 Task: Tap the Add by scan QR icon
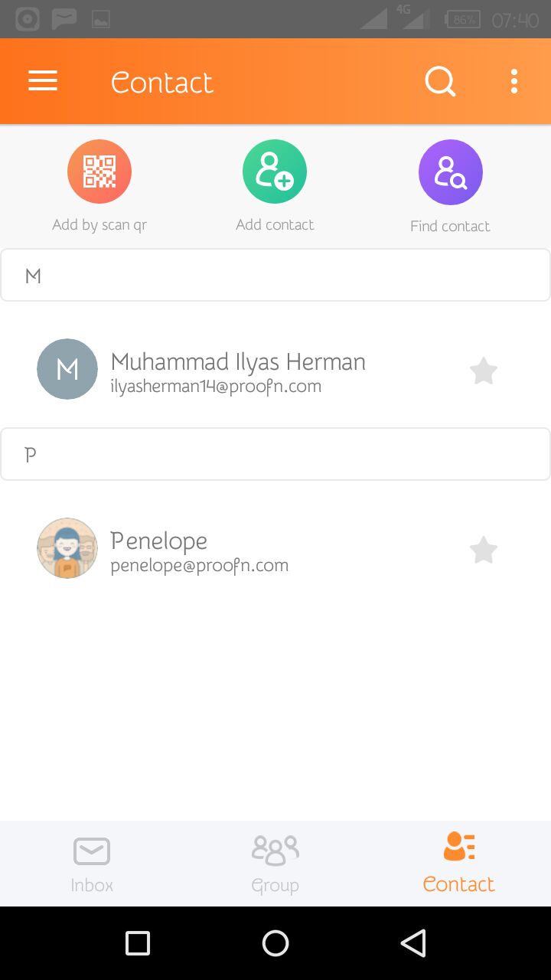[99, 172]
